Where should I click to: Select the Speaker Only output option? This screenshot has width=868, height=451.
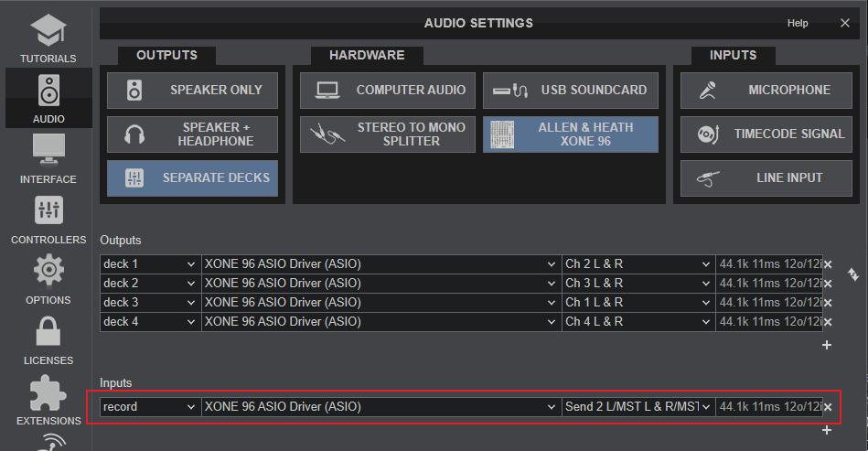tap(191, 91)
